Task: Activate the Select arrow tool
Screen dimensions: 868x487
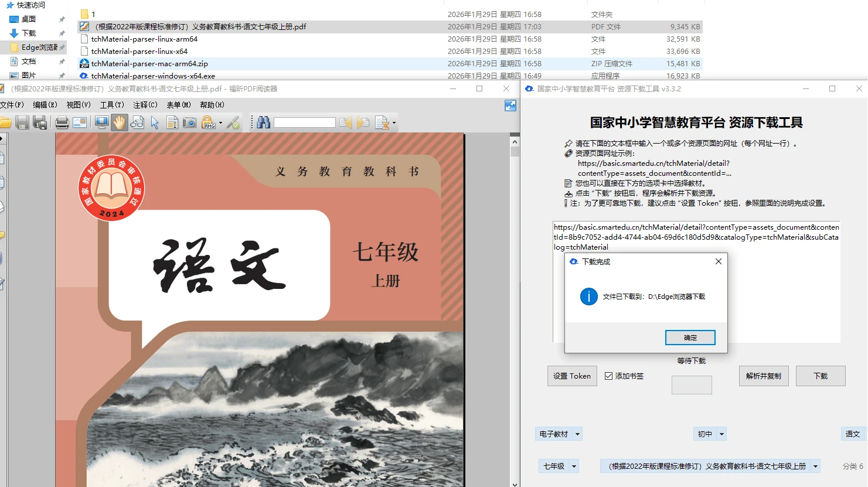Action: click(154, 122)
